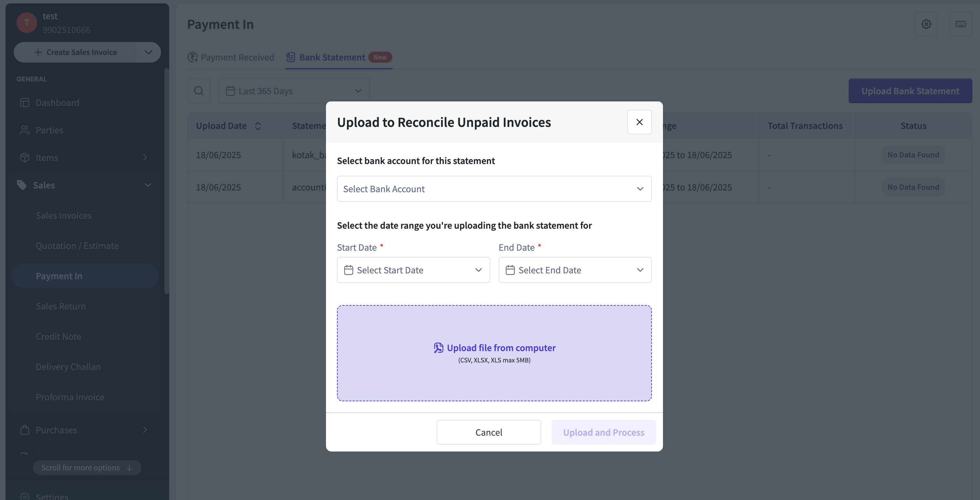
Task: Click No Data Found badge in kotak row
Action: tap(913, 155)
